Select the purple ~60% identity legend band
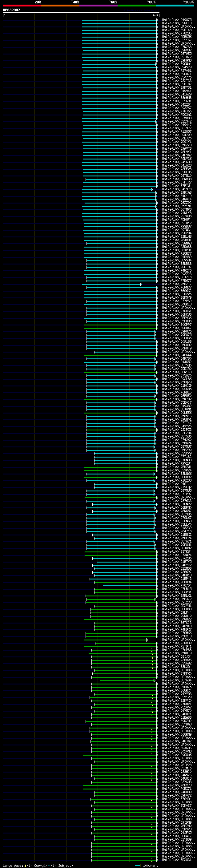The height and width of the screenshot is (868, 197). [99, 6]
